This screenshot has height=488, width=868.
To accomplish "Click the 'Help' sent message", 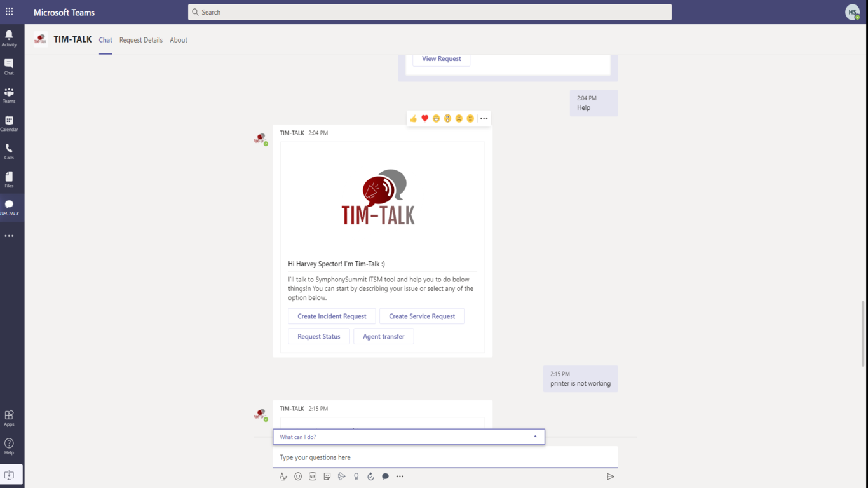I will tap(593, 103).
